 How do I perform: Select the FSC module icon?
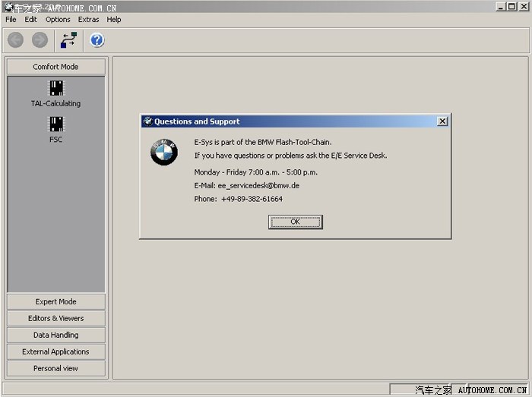click(x=55, y=125)
